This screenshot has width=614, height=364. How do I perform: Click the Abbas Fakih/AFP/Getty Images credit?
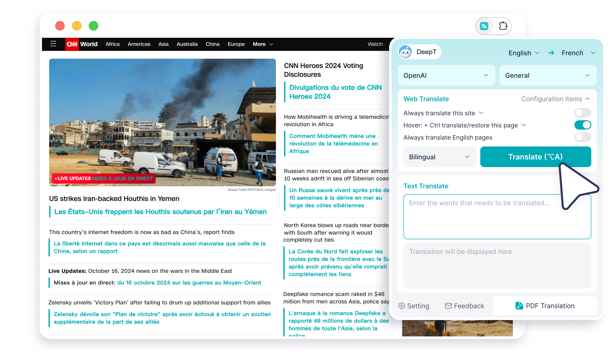pos(252,190)
